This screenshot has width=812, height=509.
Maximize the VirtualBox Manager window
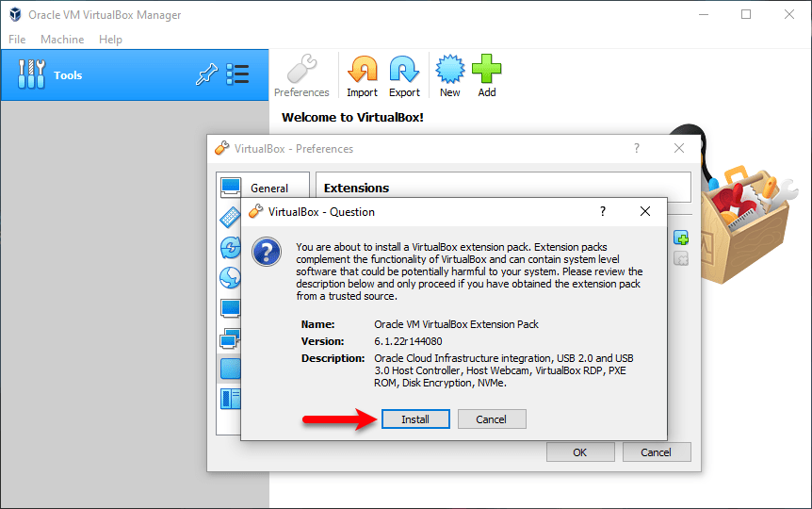[x=746, y=14]
